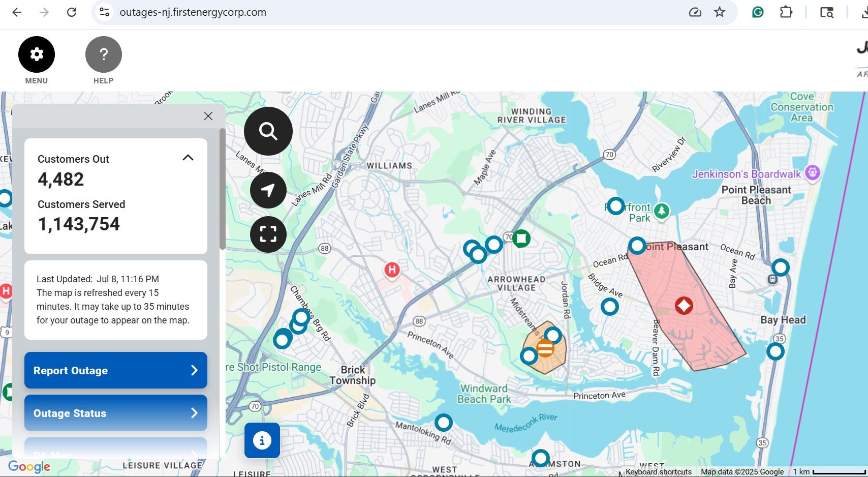868x477 pixels.
Task: Click the Bay Head train station icon
Action: 772,279
